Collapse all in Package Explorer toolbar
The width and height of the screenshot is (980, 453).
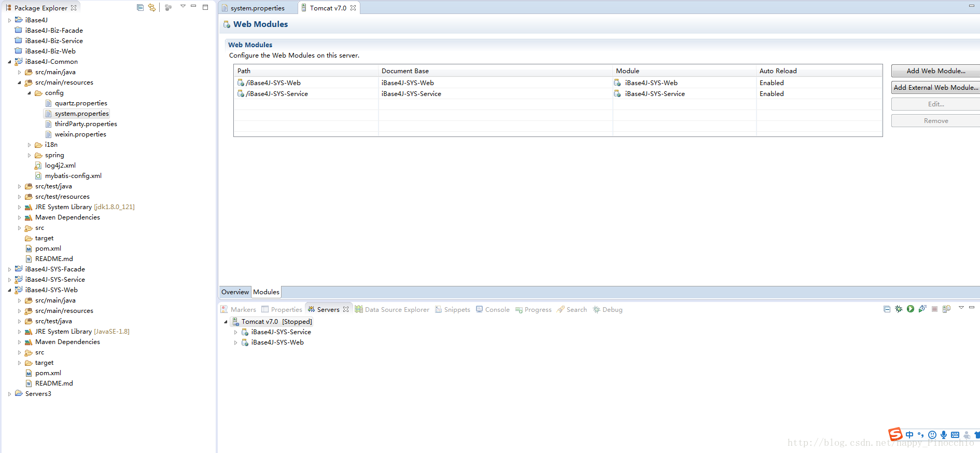coord(140,7)
